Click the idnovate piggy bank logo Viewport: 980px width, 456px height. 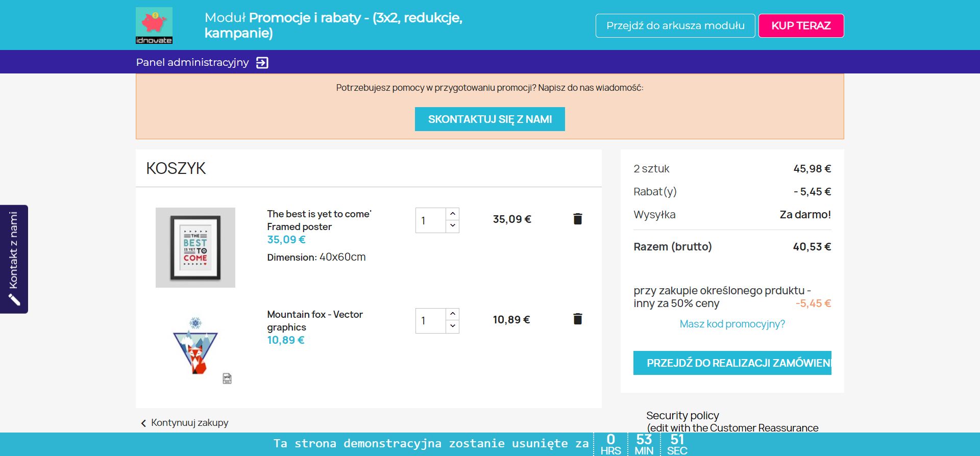click(154, 26)
